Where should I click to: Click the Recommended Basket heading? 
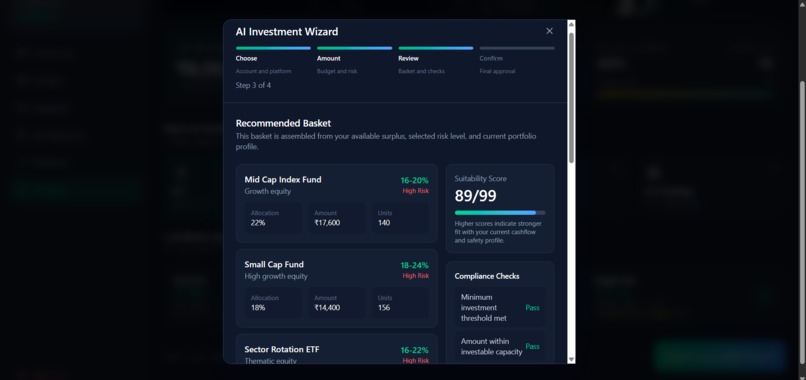tap(283, 123)
